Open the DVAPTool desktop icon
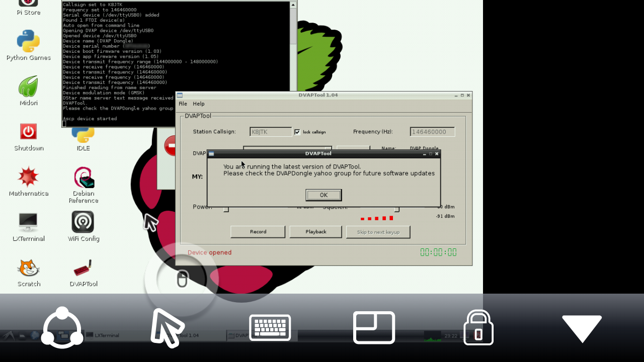 click(x=84, y=273)
